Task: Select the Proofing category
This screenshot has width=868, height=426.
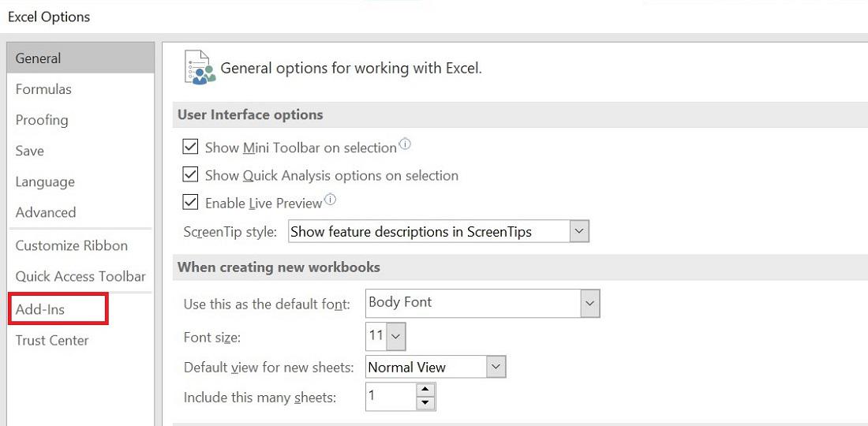Action: pyautogui.click(x=42, y=120)
